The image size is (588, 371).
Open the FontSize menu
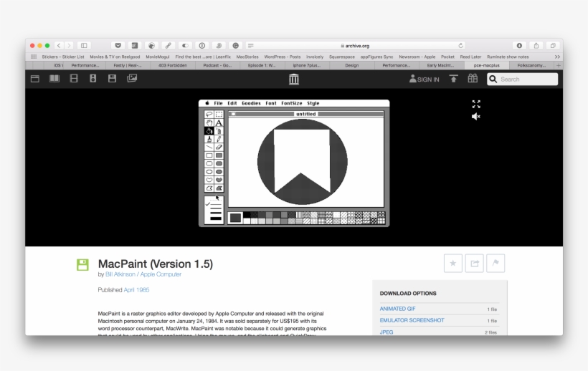(291, 103)
